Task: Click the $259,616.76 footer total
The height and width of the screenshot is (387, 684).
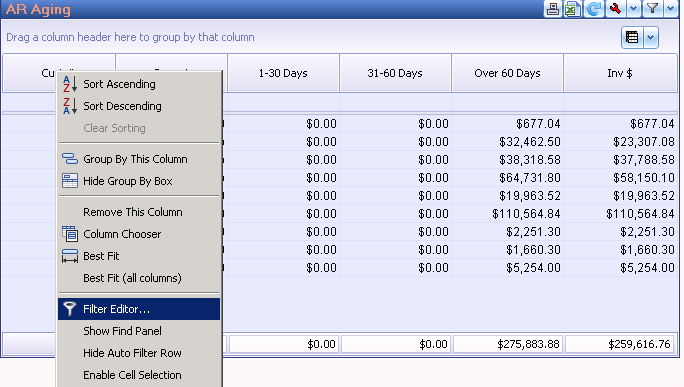Action: (619, 344)
